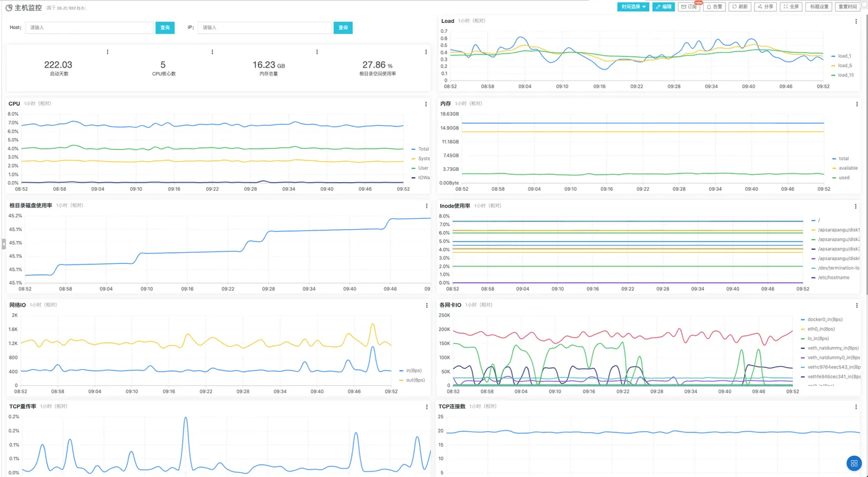The height and width of the screenshot is (477, 868).
Task: Click the 分享 share button
Action: (x=766, y=7)
